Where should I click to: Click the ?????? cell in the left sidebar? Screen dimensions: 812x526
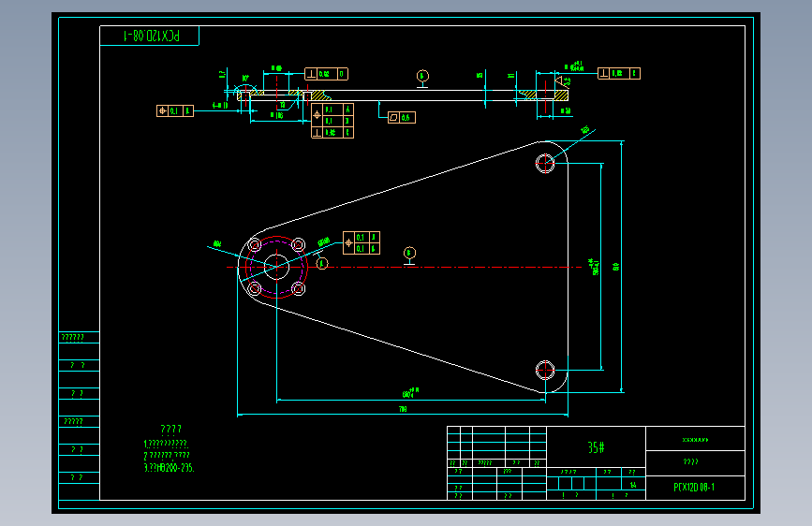79,338
